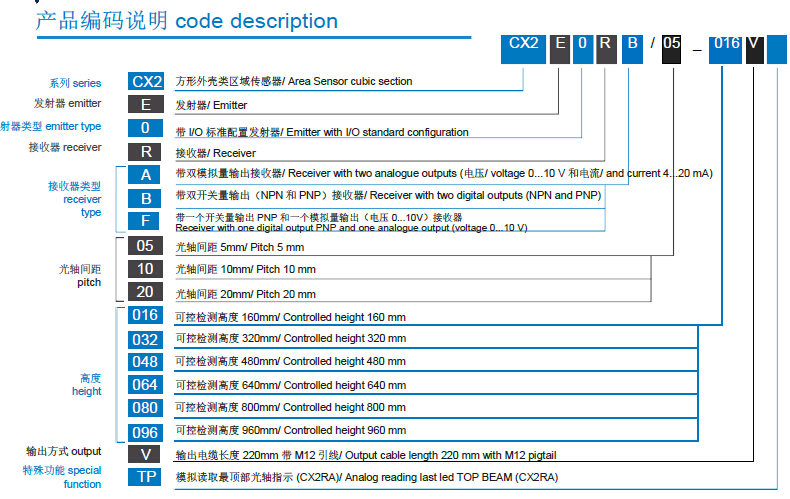
Task: Select the 'Area Sensor cubic section' description
Action: tap(355, 82)
